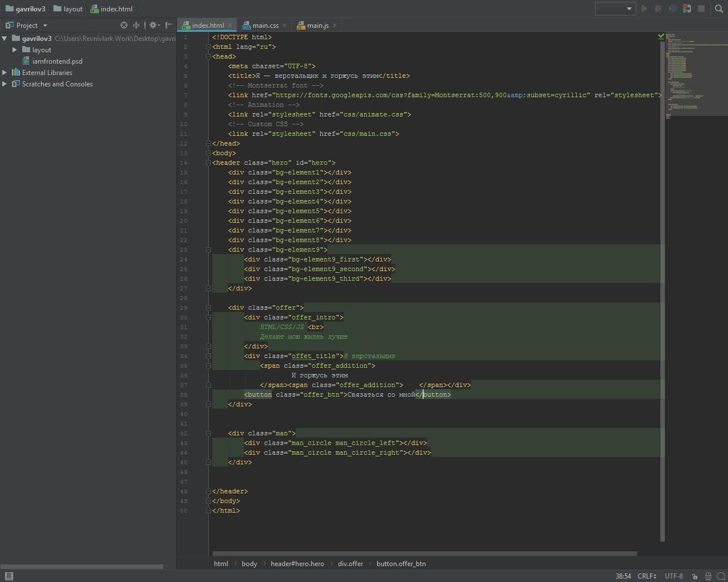Open Search Everywhere magnifier icon
The height and width of the screenshot is (582, 728).
[719, 9]
